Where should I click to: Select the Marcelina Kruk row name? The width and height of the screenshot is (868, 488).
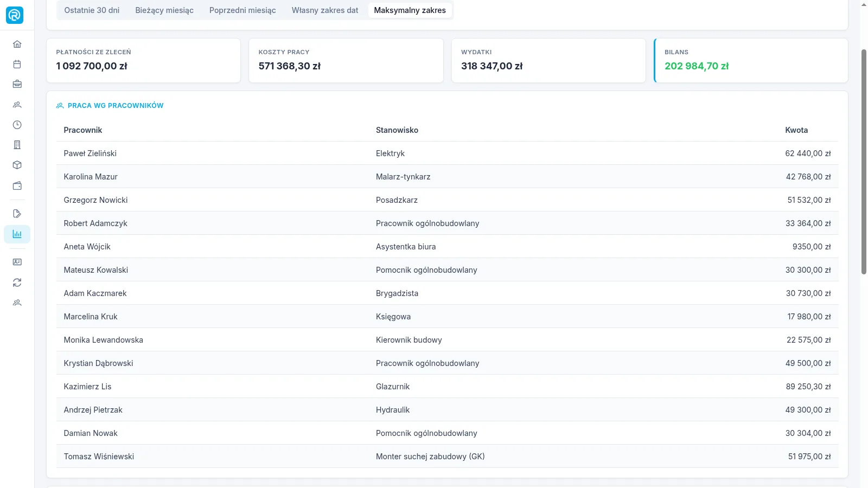(x=91, y=317)
